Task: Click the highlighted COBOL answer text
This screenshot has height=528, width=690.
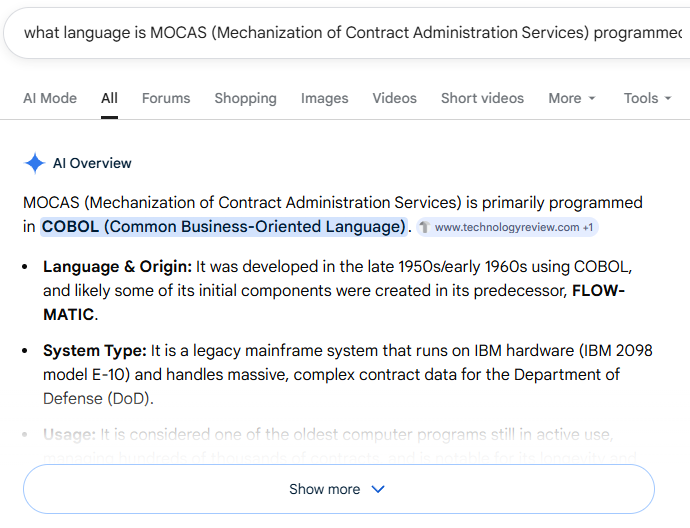Action: 224,226
